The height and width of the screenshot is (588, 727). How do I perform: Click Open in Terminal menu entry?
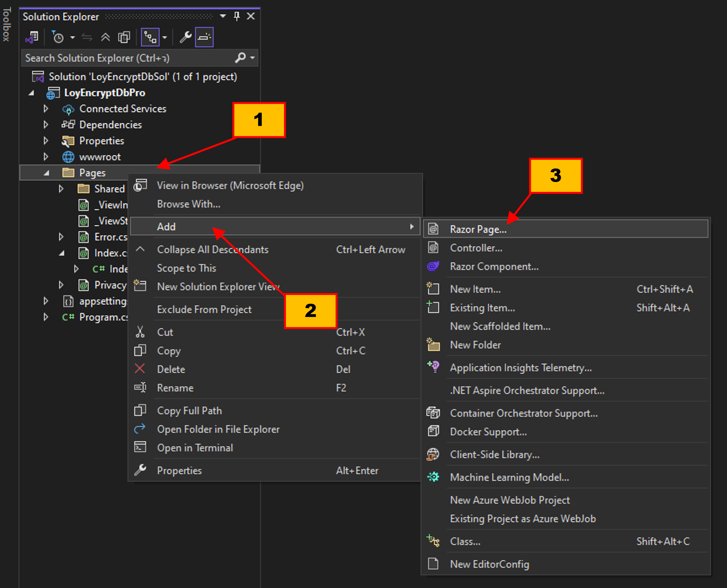(x=195, y=448)
